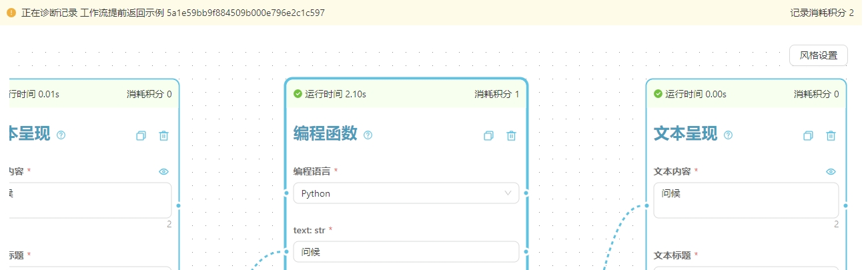Expand dropdown chevron next to Python

click(x=508, y=193)
